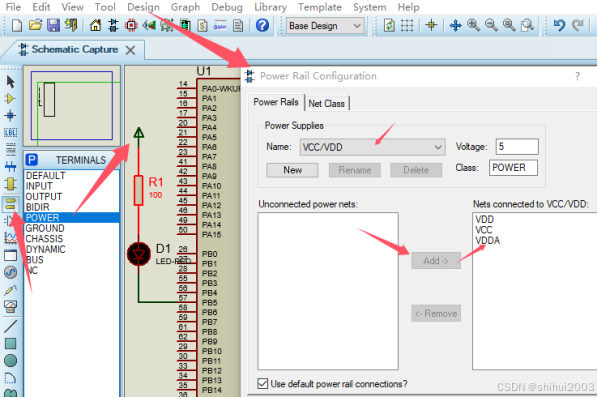Select the Buses Mode tool
This screenshot has width=598, height=398.
(10, 166)
